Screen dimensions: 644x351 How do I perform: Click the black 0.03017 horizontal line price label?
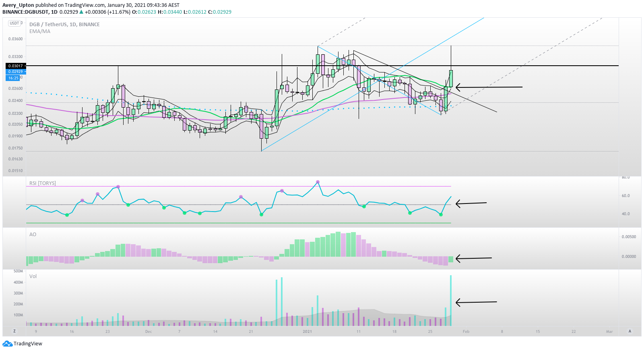16,66
